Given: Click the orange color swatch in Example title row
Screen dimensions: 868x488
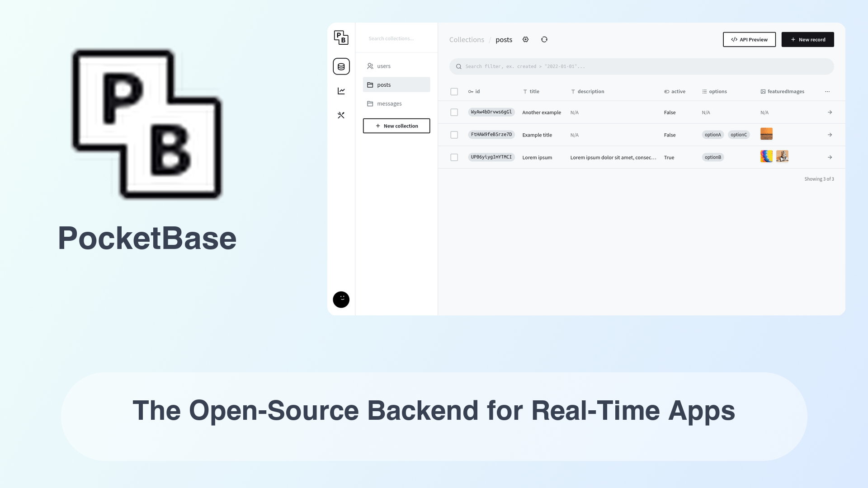Looking at the screenshot, I should pyautogui.click(x=766, y=134).
